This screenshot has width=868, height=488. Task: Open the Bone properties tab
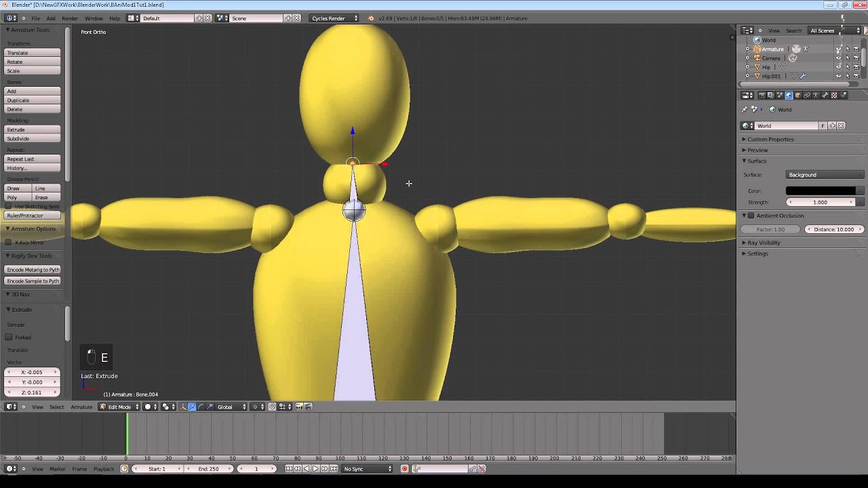[825, 96]
